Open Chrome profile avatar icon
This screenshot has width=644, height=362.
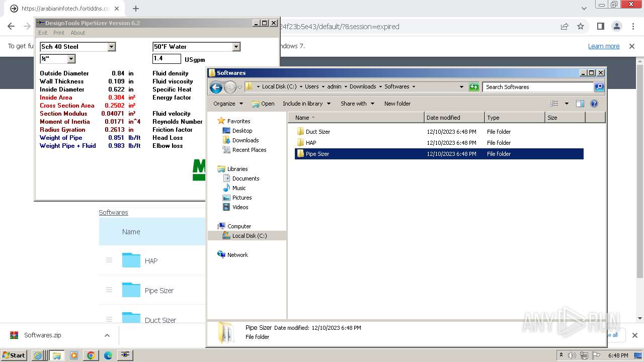[x=616, y=27]
